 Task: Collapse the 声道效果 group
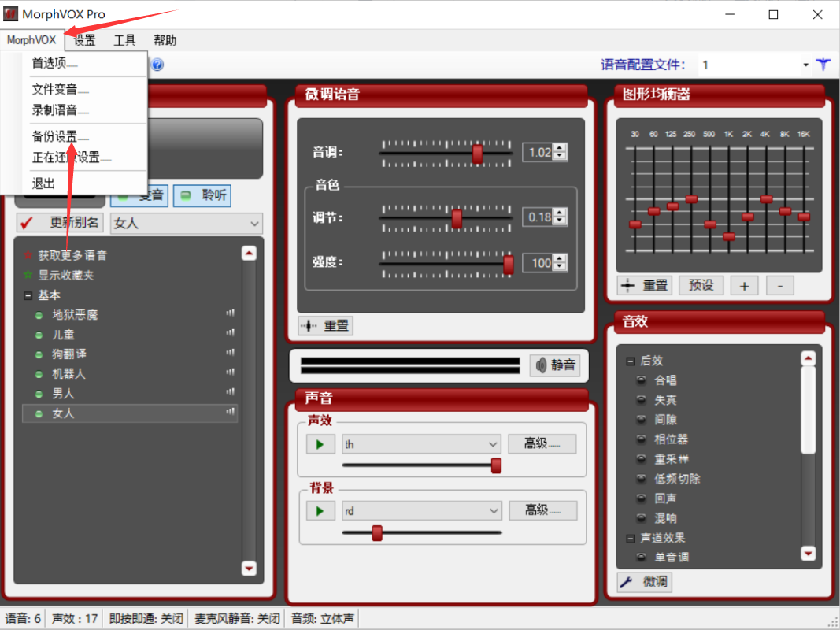pyautogui.click(x=631, y=539)
